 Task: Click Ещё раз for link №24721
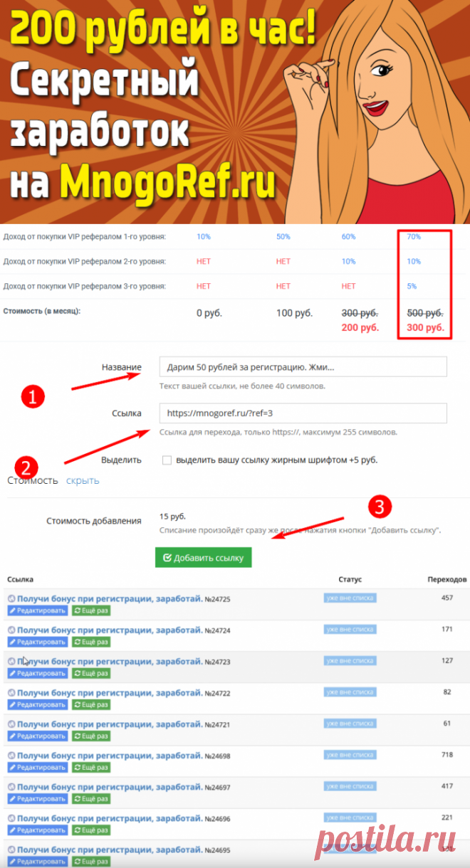click(90, 736)
